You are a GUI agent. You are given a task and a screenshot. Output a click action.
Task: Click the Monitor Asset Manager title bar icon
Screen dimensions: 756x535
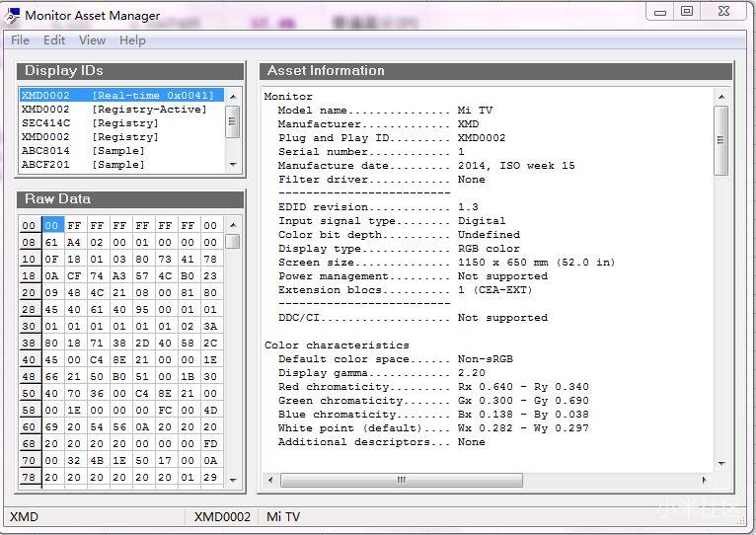(x=12, y=15)
